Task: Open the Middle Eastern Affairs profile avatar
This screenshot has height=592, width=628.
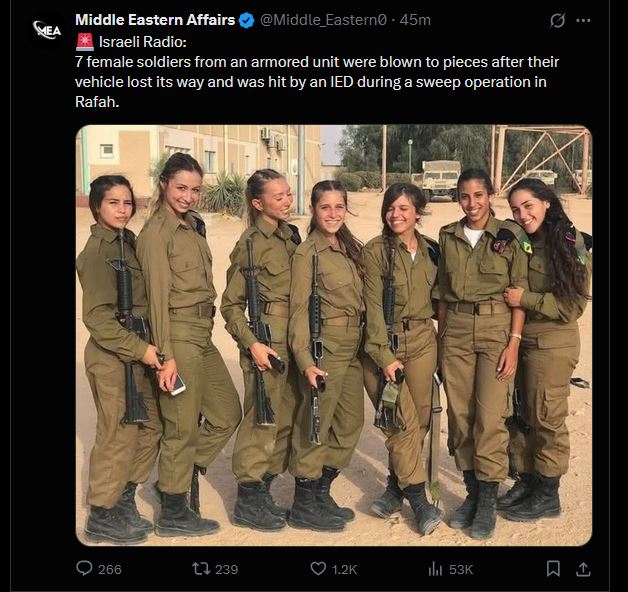Action: pyautogui.click(x=47, y=30)
